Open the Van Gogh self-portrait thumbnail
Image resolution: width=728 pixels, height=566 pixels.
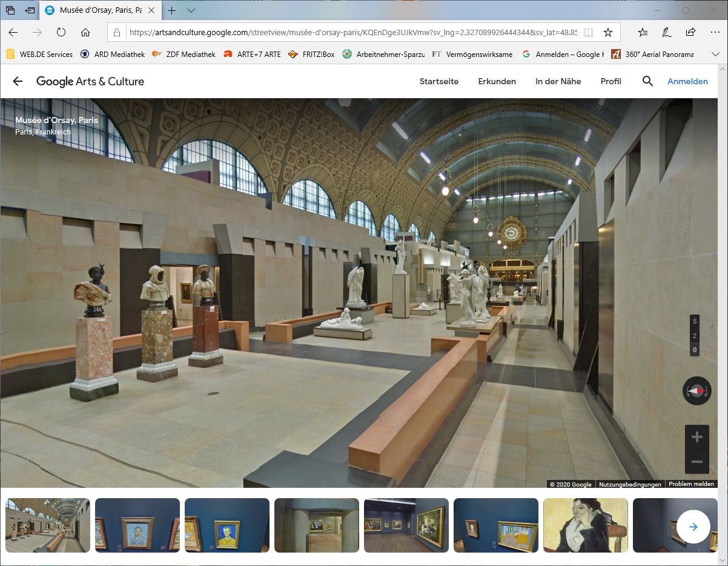click(137, 525)
